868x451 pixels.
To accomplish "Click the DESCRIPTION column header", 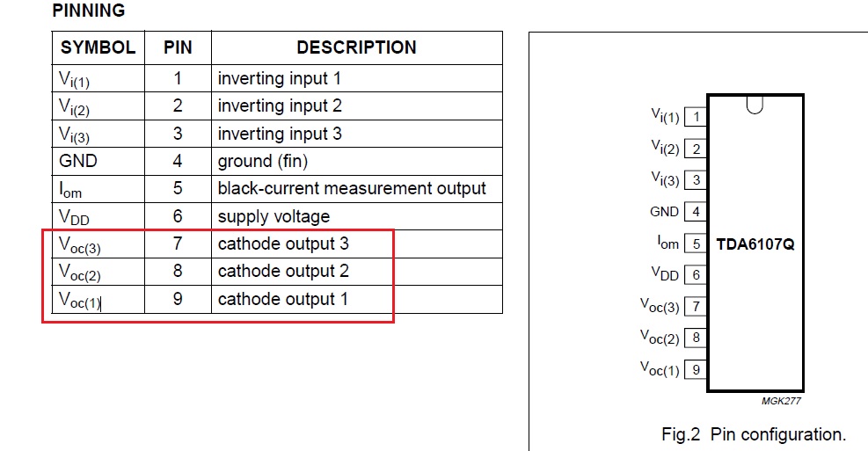I will [x=356, y=47].
